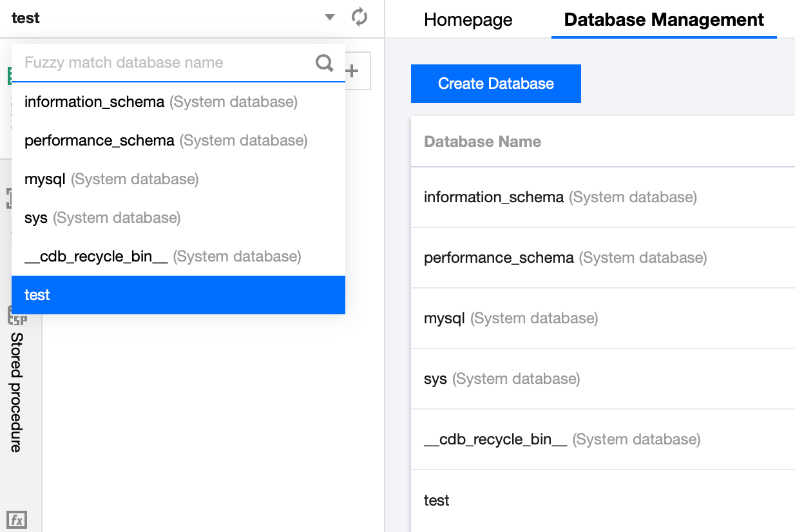795x532 pixels.
Task: Click the sys row in database table
Action: pyautogui.click(x=436, y=379)
